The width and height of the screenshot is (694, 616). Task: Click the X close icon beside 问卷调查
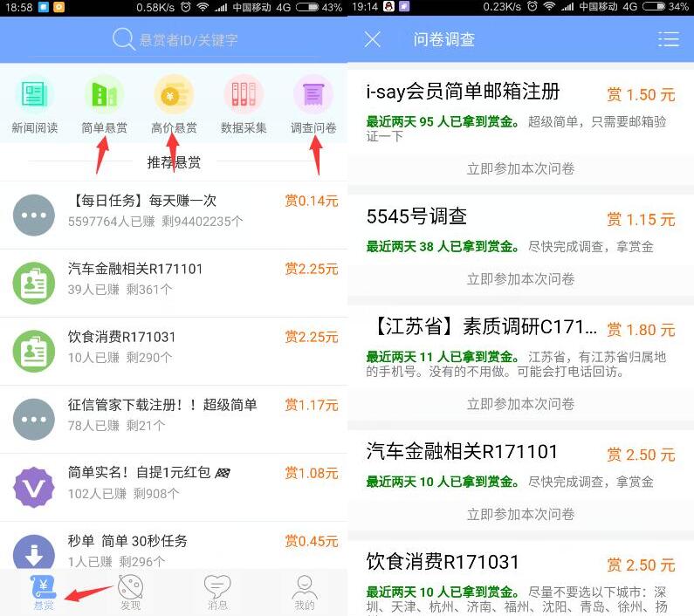tap(373, 39)
